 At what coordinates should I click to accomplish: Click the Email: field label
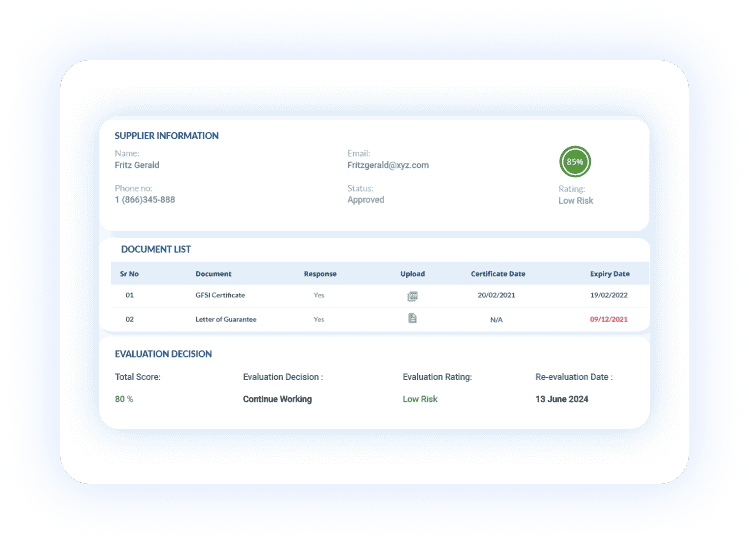(358, 153)
